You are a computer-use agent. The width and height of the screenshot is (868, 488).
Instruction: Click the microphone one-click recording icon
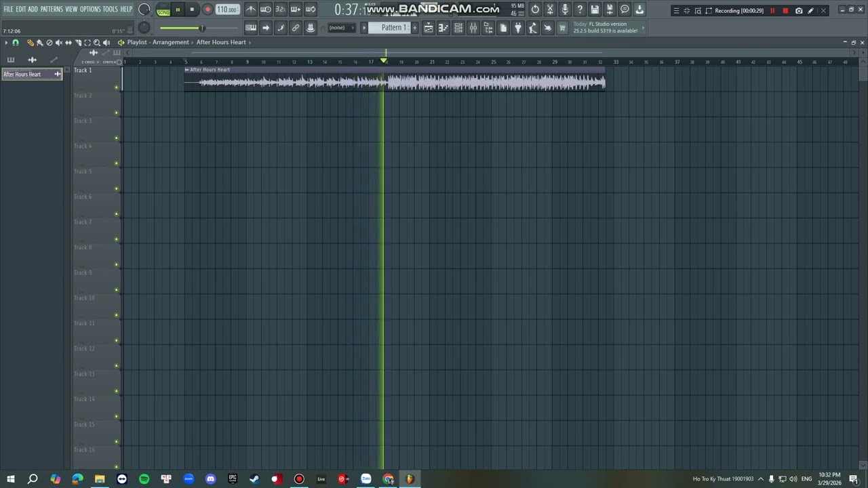(565, 9)
